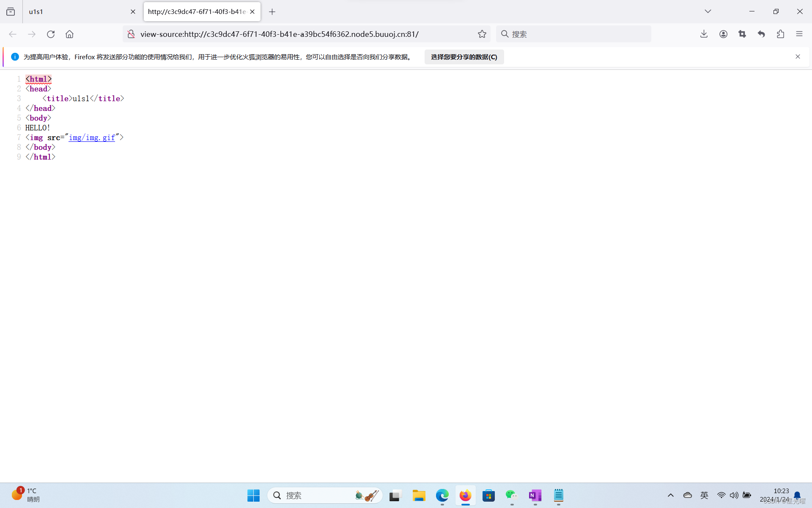Click the undo arrow toolbar icon
This screenshot has height=508, width=812.
click(761, 34)
